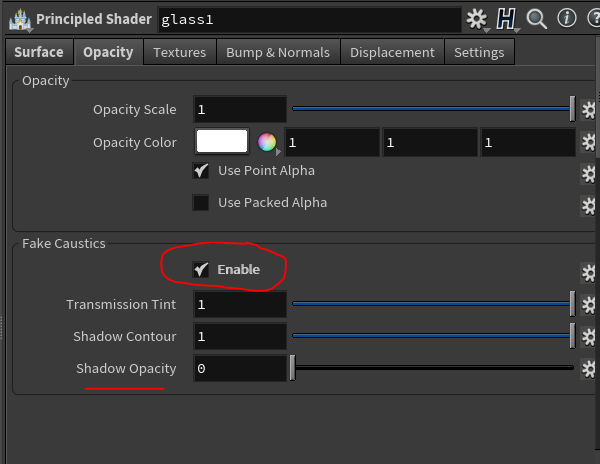Click the white Opacity Color swatch
The height and width of the screenshot is (464, 600).
[222, 142]
